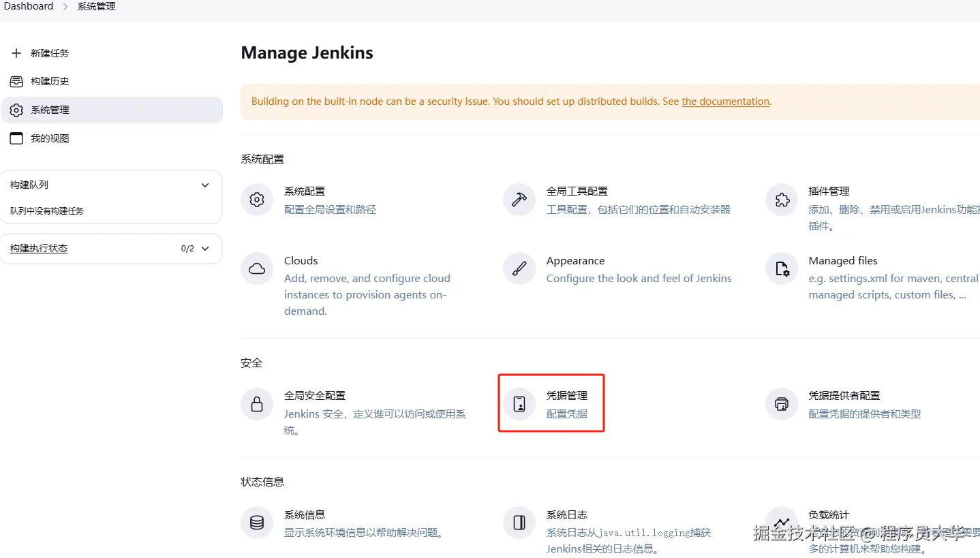Open 全局工具配置 hammer icon
Viewport: 980px width, 558px height.
click(x=519, y=200)
